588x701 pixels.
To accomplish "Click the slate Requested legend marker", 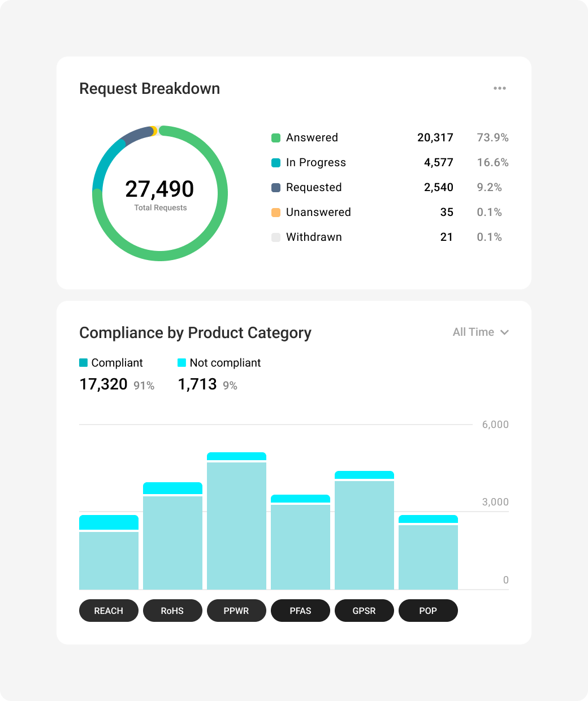I will 276,188.
